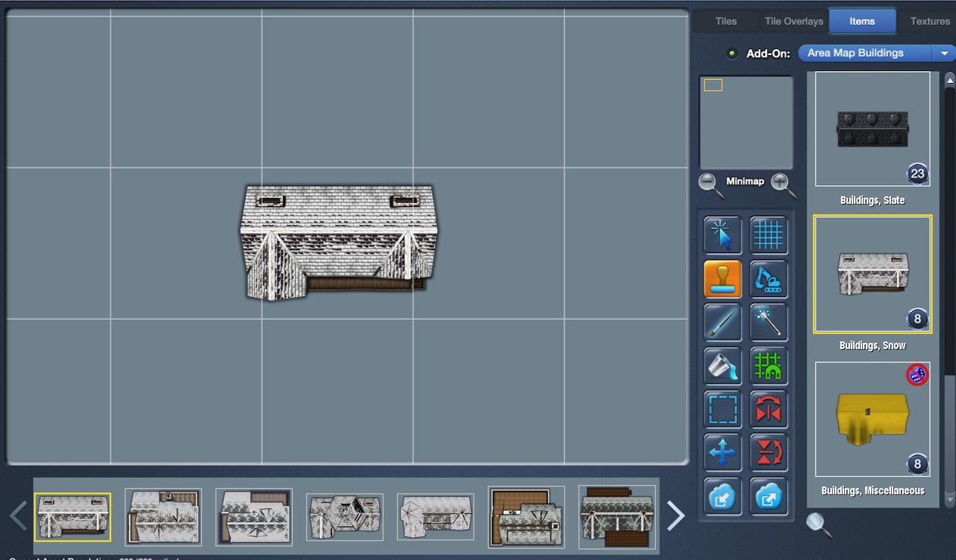Toggle the dice randomize badge on Miscellaneous
Viewport: 956px width, 560px height.
917,374
